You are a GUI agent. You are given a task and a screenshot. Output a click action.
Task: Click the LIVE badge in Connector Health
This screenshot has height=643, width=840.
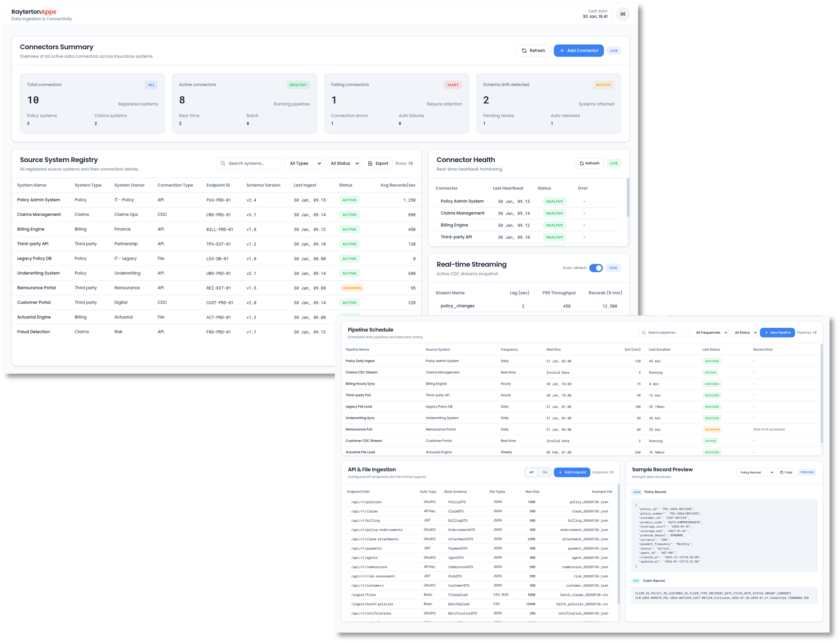pyautogui.click(x=614, y=163)
